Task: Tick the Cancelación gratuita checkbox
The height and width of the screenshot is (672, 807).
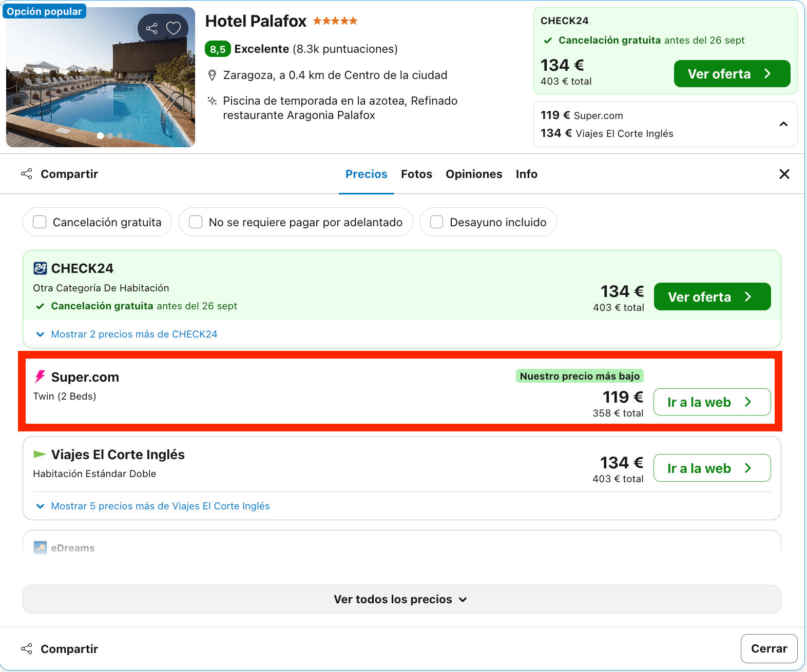Action: [x=40, y=222]
